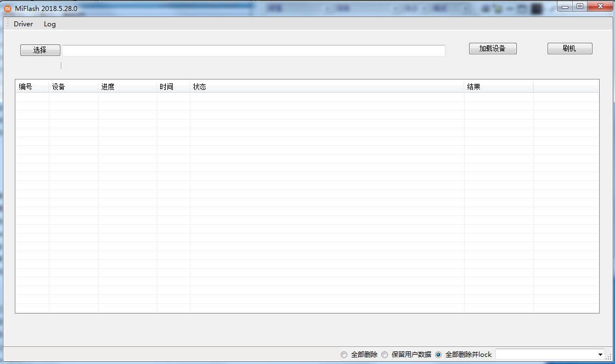This screenshot has width=615, height=364.
Task: Click the 刷机 flash button
Action: (x=569, y=49)
